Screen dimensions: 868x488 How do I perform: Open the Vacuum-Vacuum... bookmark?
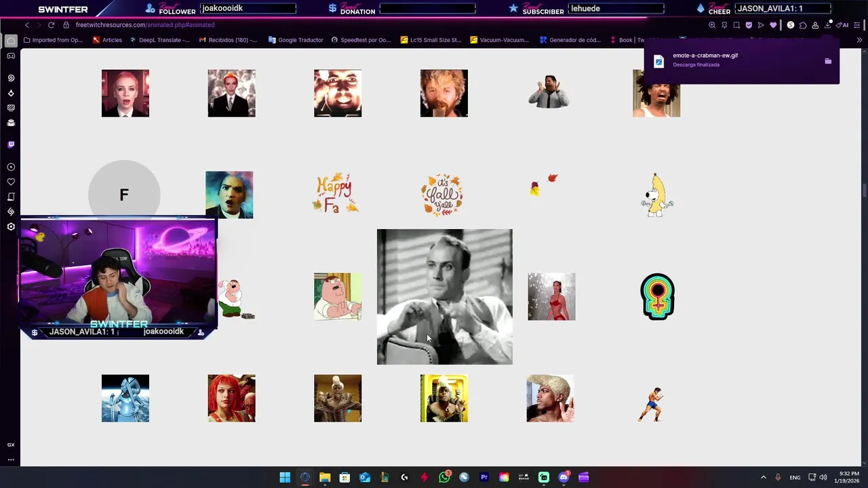tap(499, 40)
